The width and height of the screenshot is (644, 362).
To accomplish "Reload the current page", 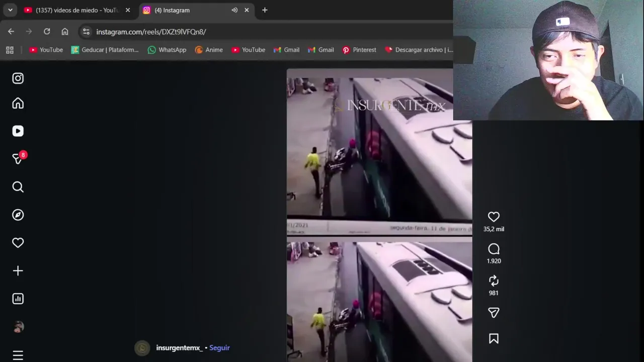I will pos(47,32).
